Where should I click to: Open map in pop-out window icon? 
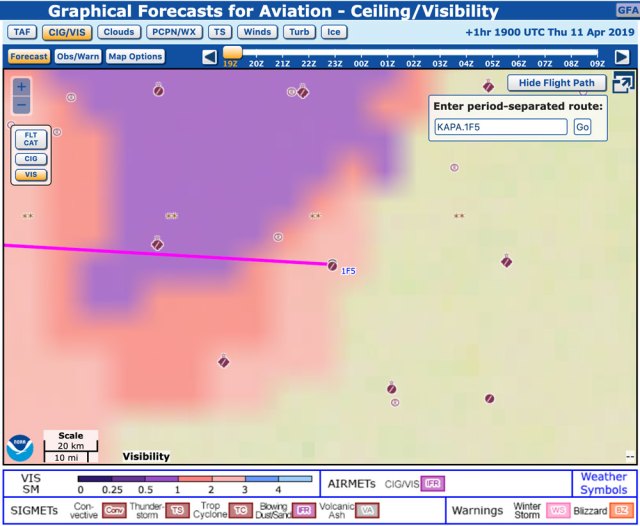tap(623, 82)
